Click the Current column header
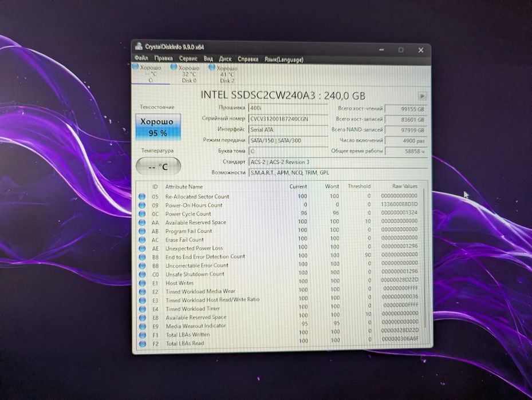Image resolution: width=532 pixels, height=400 pixels. (x=298, y=187)
